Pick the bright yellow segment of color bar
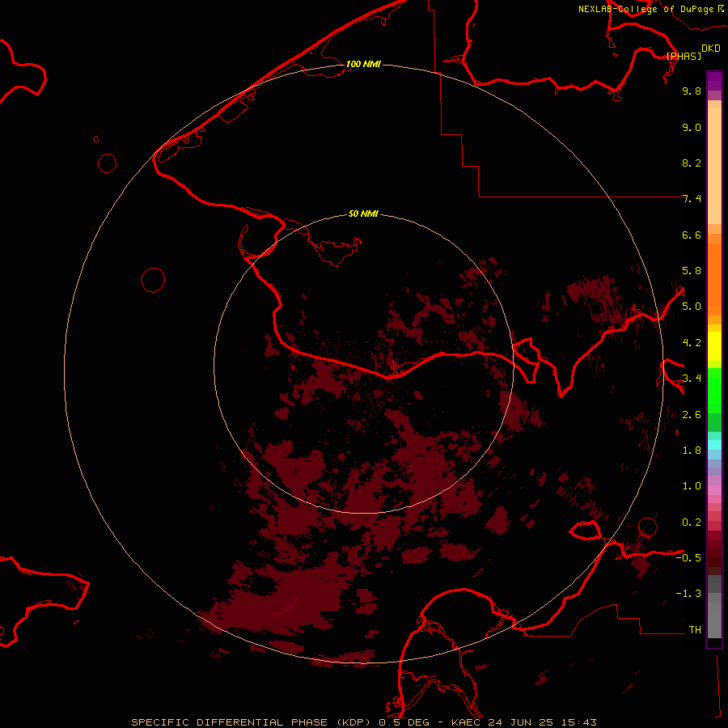 [714, 346]
